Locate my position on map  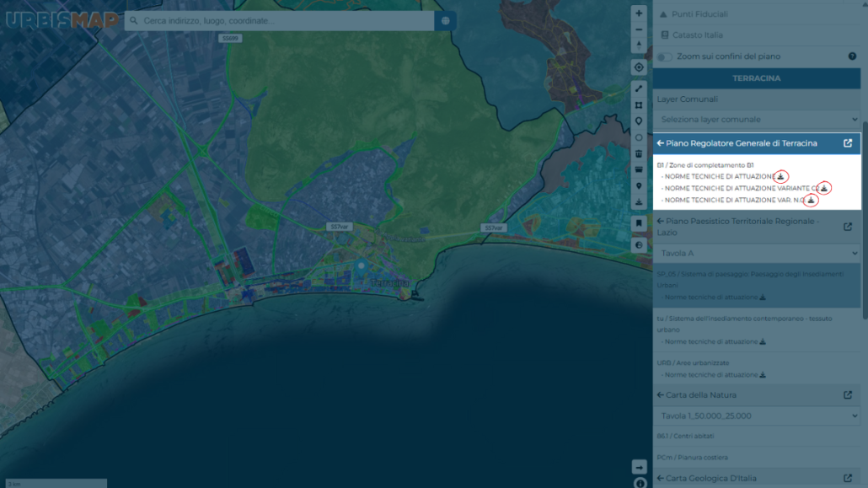[x=639, y=67]
